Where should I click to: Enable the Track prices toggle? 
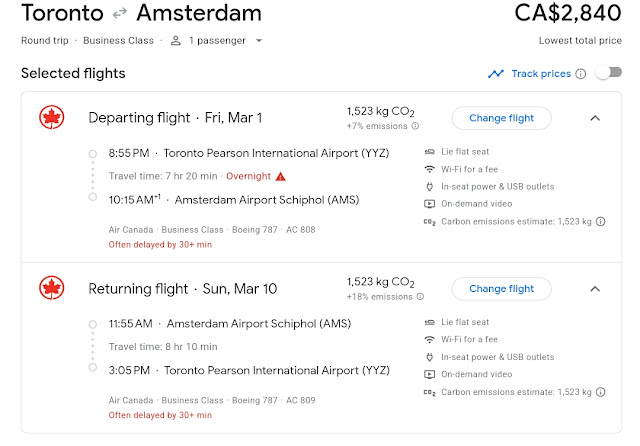607,74
